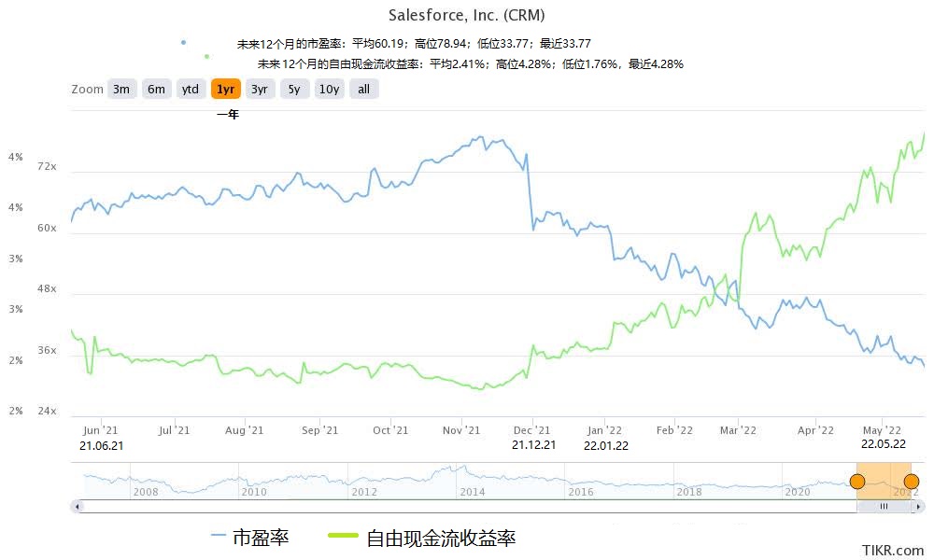Screen dimensions: 934x560
Task: Switch chart range to 5y
Action: 294,90
